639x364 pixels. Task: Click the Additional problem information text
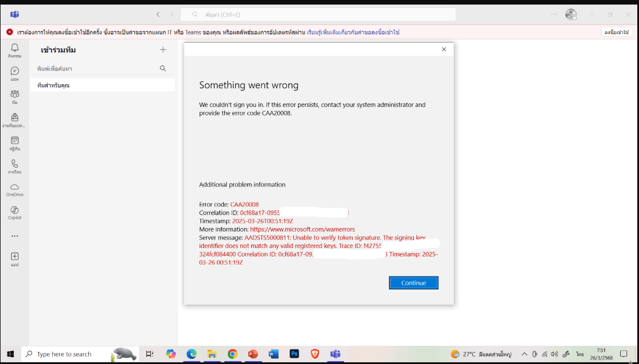[242, 184]
